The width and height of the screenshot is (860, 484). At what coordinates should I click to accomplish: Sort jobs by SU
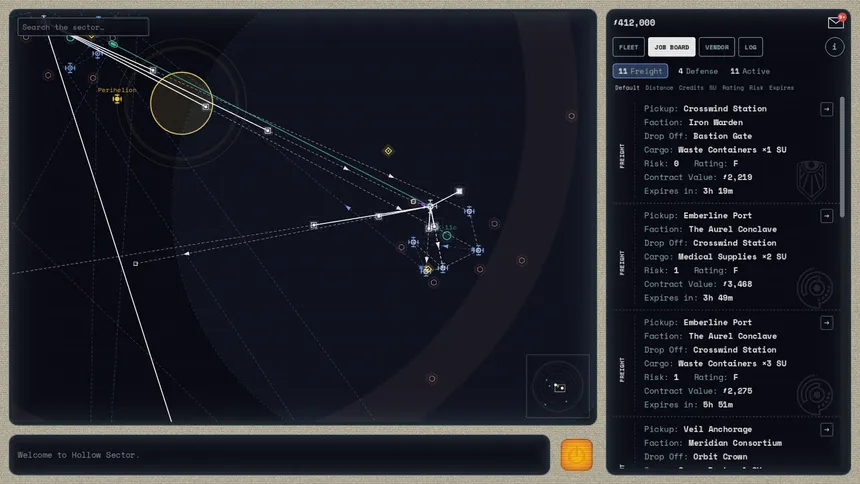pos(712,88)
